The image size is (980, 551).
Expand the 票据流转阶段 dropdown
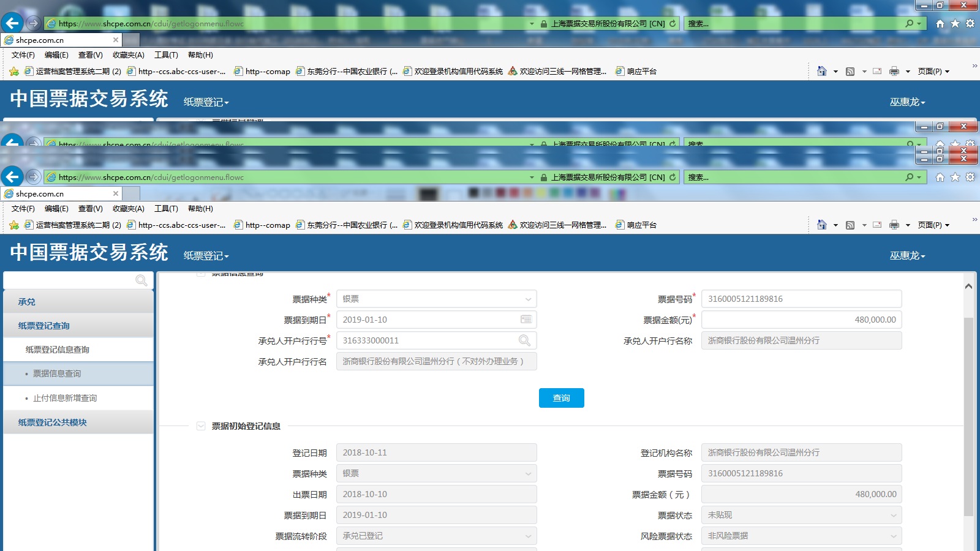point(527,536)
